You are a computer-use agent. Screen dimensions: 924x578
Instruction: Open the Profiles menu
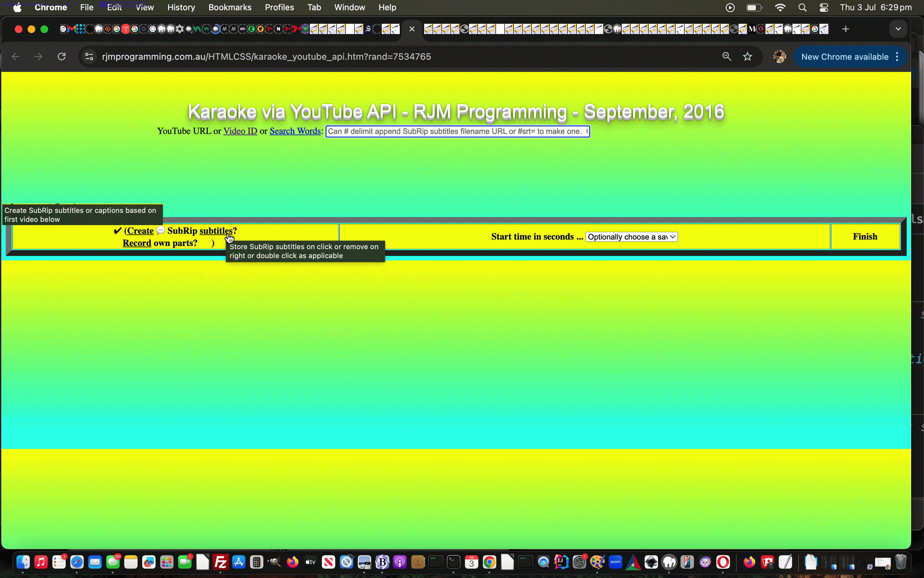(x=279, y=7)
